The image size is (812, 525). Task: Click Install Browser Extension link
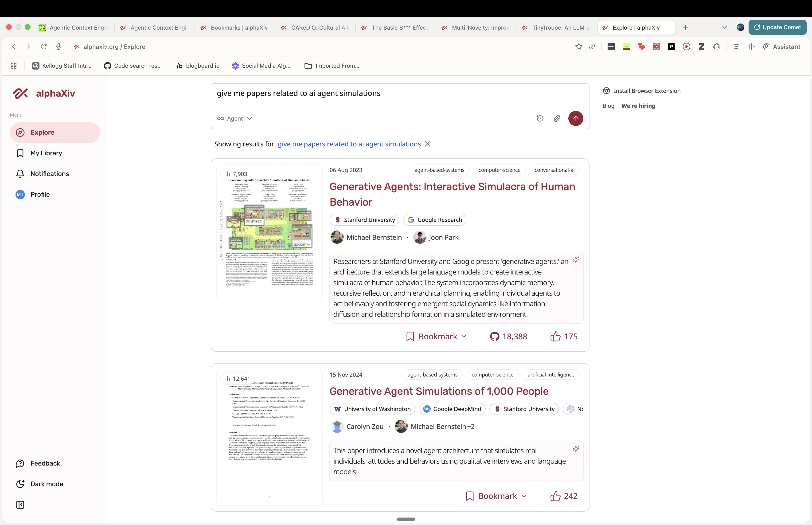point(646,91)
